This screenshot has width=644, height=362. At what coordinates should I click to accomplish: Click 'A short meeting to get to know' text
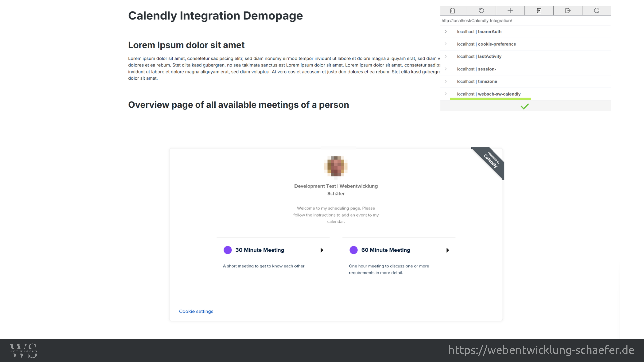point(264,266)
